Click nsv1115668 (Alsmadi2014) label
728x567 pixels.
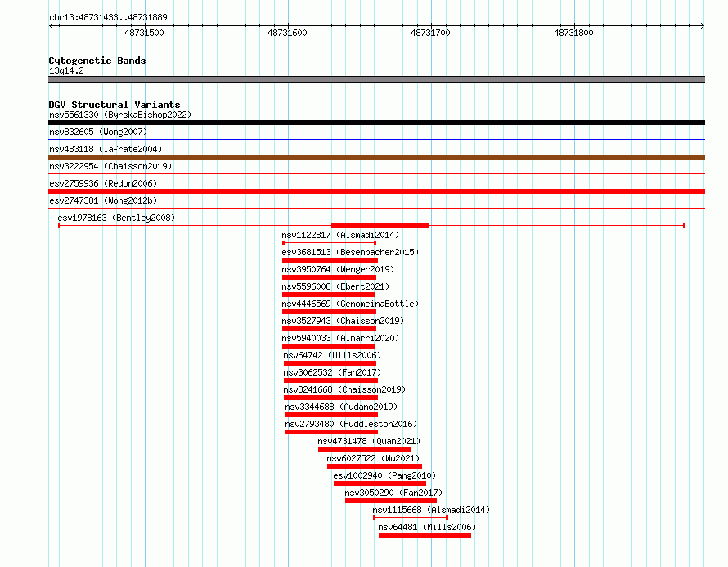(x=431, y=510)
